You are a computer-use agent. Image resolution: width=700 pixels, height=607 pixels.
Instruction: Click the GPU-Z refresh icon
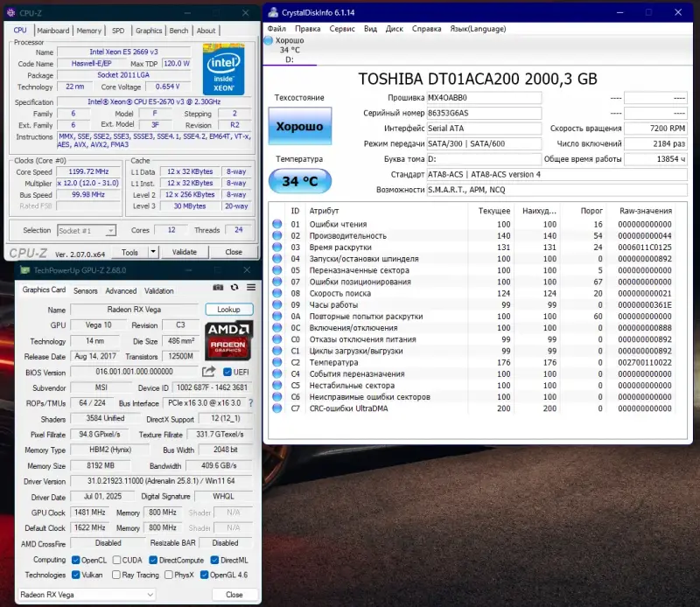coord(234,287)
